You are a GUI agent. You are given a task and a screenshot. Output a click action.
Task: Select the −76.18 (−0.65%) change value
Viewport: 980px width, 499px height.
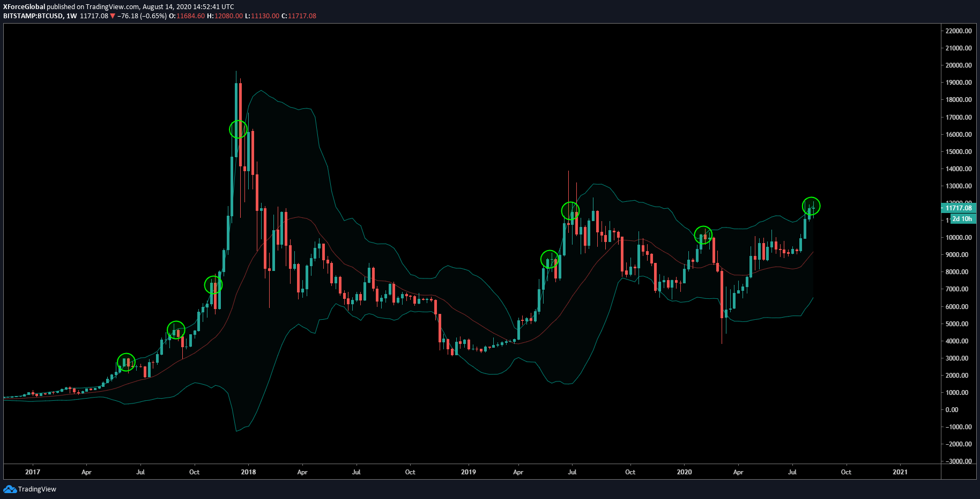(142, 16)
